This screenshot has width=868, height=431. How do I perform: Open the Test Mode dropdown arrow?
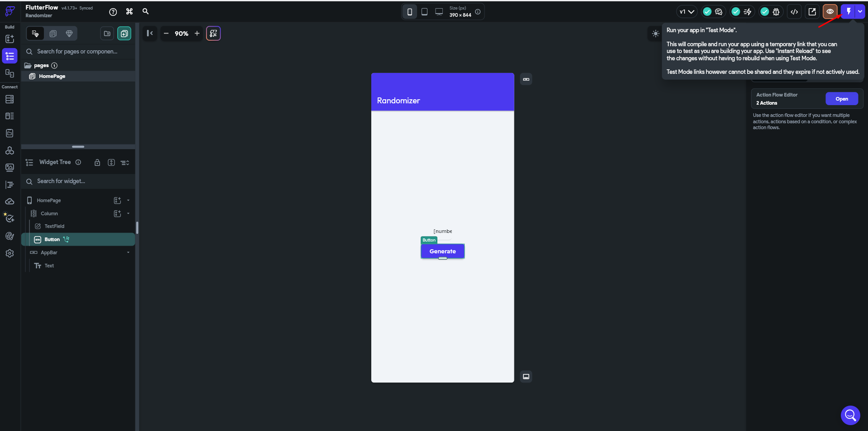(861, 11)
